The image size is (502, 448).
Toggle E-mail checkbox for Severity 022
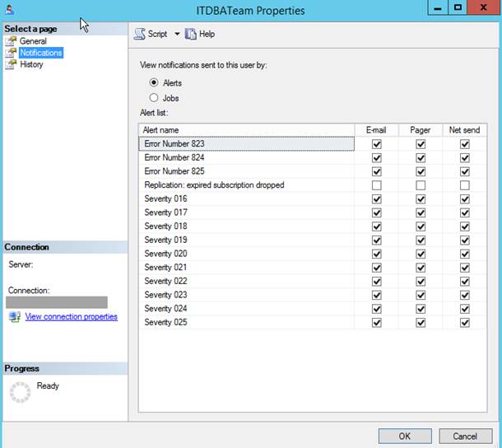377,282
